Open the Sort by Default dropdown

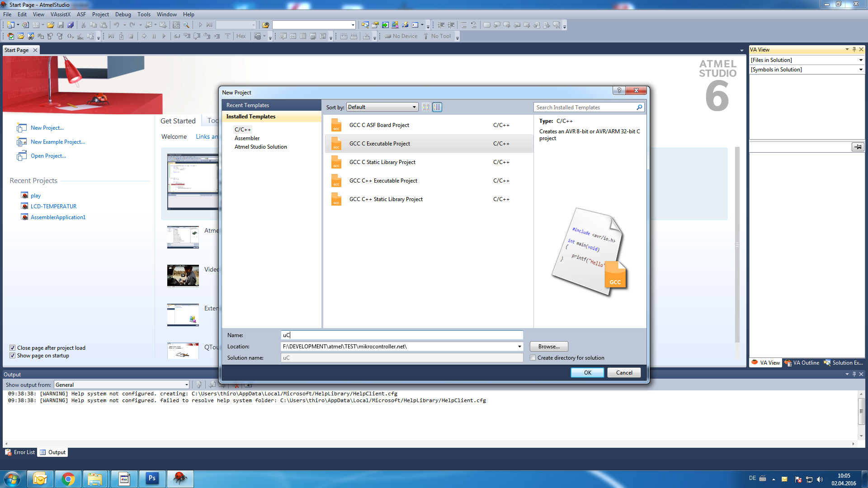point(382,107)
